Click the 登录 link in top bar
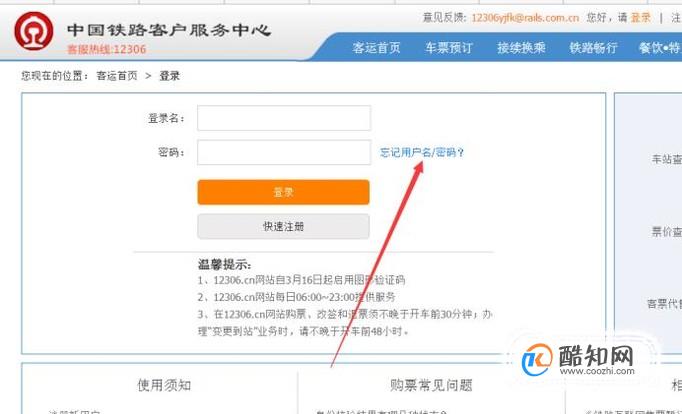This screenshot has height=414, width=682. click(x=640, y=18)
